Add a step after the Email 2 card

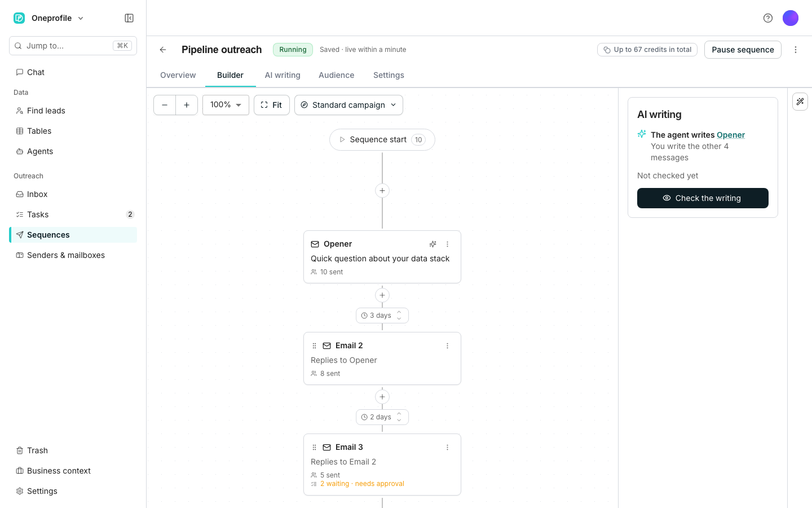pos(382,397)
